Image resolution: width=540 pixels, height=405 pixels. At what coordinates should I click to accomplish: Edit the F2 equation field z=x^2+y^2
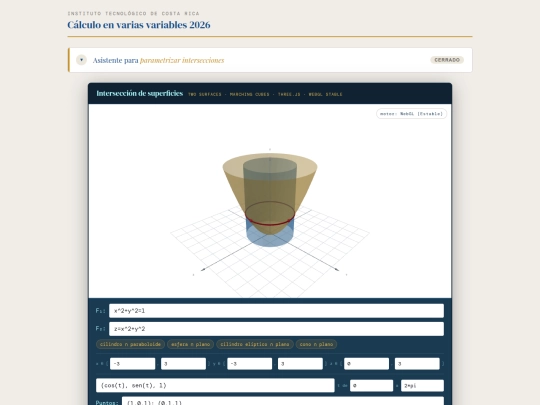pyautogui.click(x=276, y=329)
